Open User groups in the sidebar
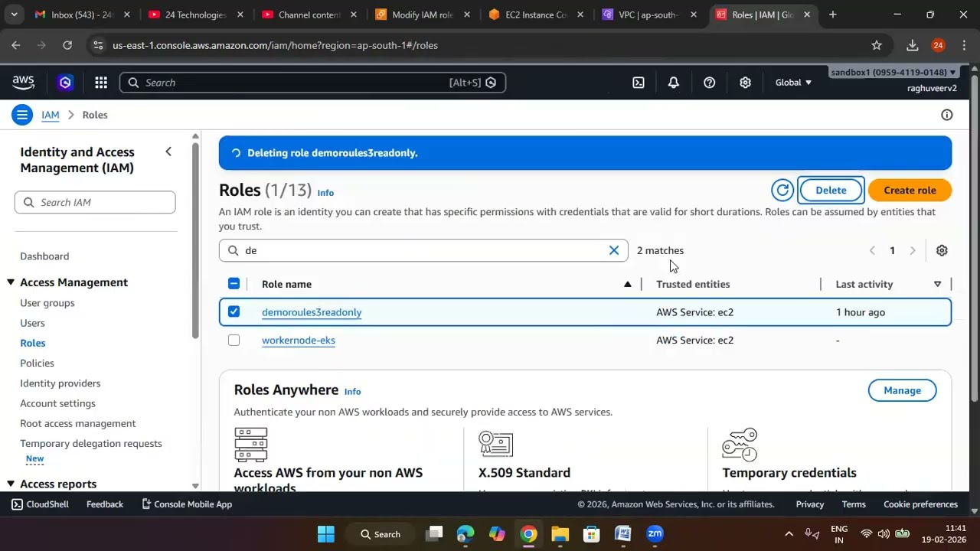The width and height of the screenshot is (980, 551). pyautogui.click(x=47, y=303)
